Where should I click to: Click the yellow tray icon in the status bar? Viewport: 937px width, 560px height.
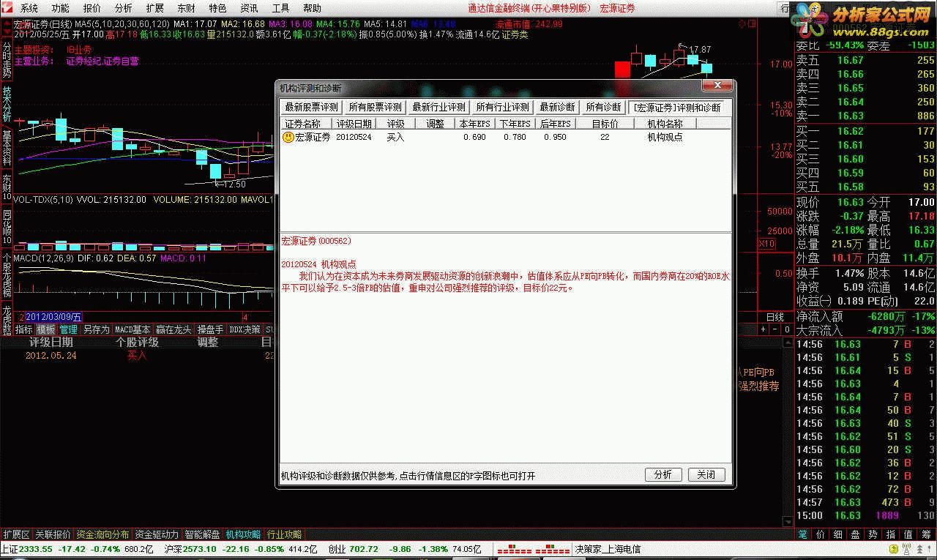click(892, 549)
